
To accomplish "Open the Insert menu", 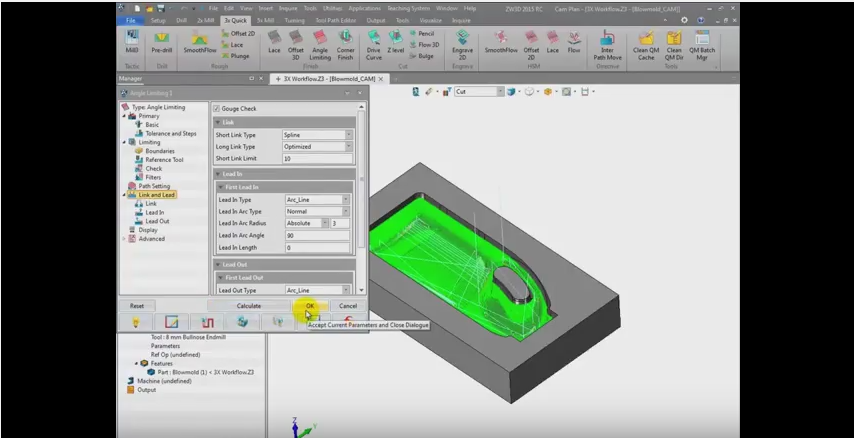I will [266, 8].
